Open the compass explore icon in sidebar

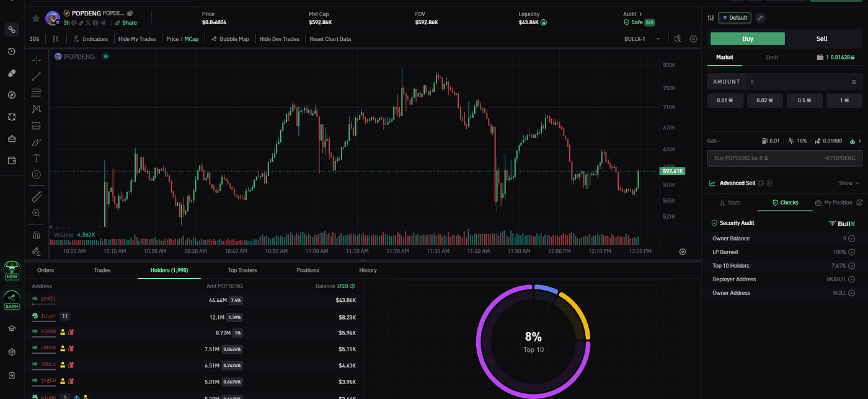point(12,95)
